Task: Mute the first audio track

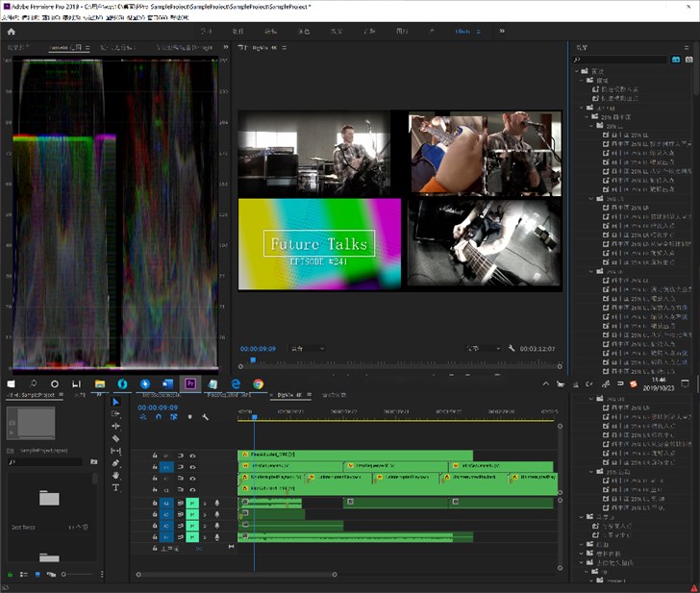Action: coord(193,503)
